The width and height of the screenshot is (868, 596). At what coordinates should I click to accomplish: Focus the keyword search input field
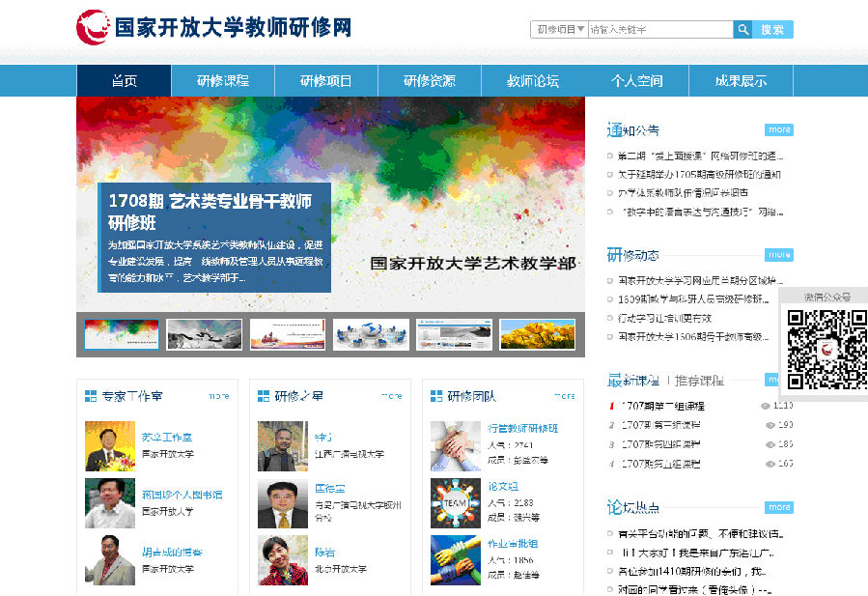659,30
